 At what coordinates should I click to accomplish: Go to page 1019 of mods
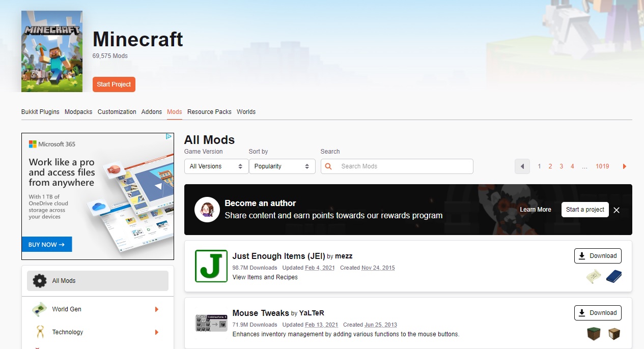click(x=602, y=166)
